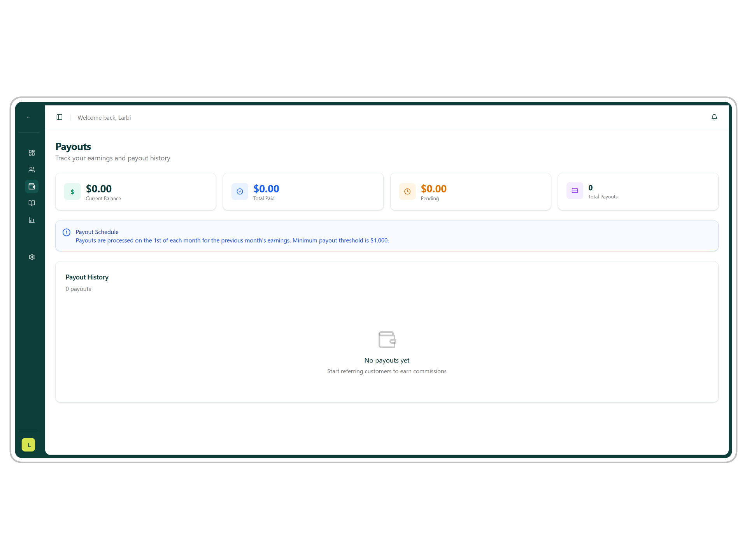Open the settings gear icon
This screenshot has height=560, width=747.
32,257
